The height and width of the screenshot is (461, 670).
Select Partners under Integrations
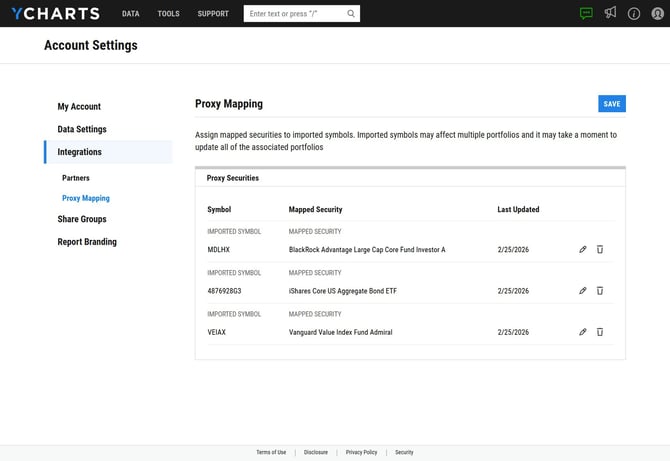[76, 178]
